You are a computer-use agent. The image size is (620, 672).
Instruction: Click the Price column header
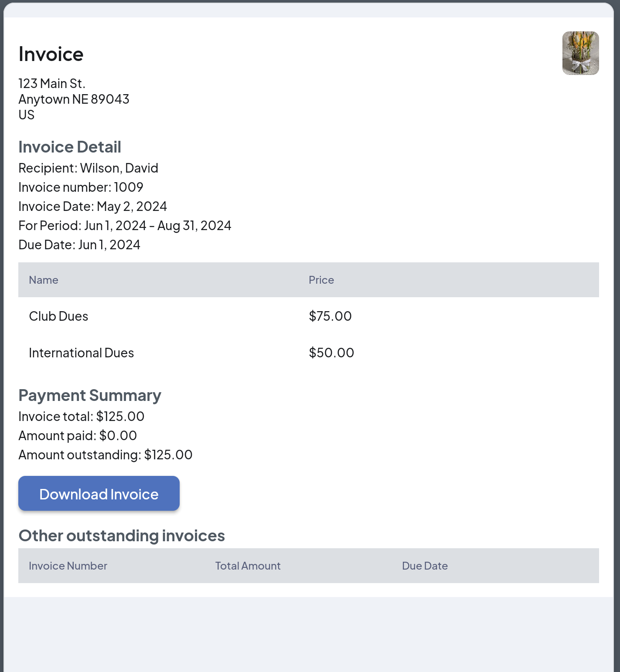click(321, 280)
